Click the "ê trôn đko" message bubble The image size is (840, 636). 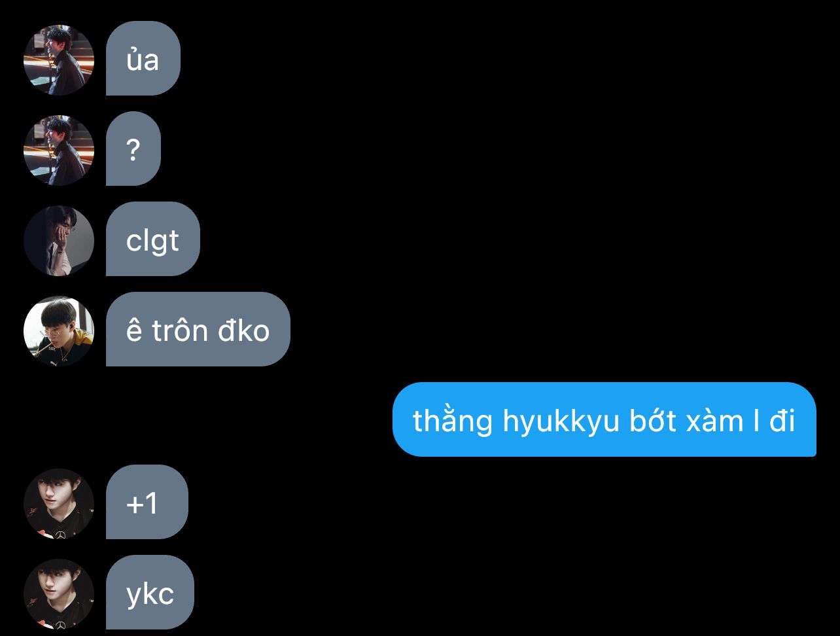click(198, 329)
